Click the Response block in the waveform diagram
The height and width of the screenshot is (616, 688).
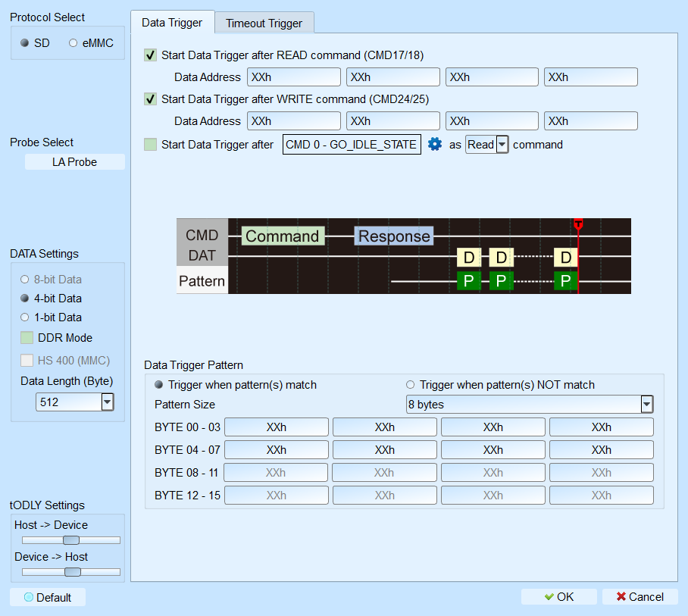click(x=394, y=236)
